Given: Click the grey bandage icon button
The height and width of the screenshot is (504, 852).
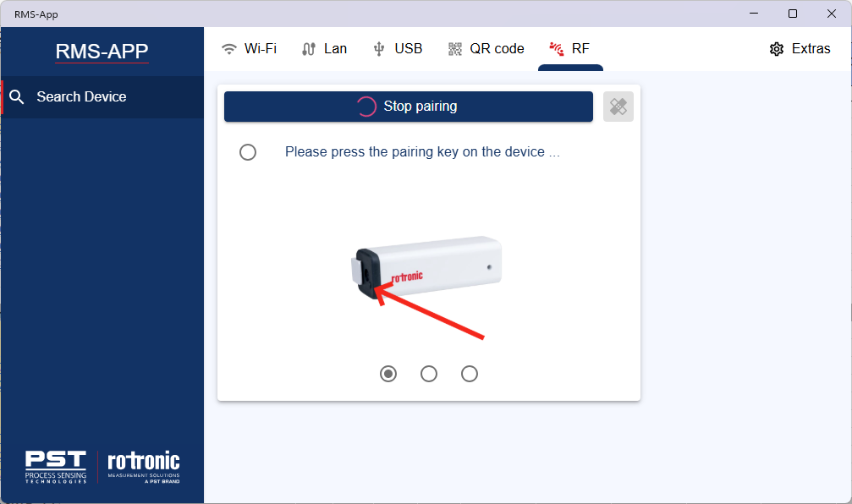Looking at the screenshot, I should pos(618,107).
